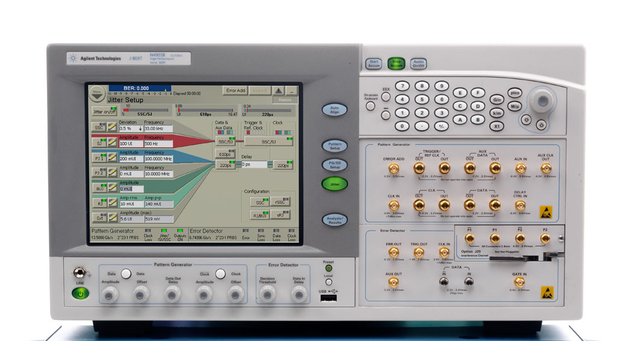The image size is (644, 341).
Task: Toggle the SSC source button beside Deviation
Action: [x=99, y=128]
